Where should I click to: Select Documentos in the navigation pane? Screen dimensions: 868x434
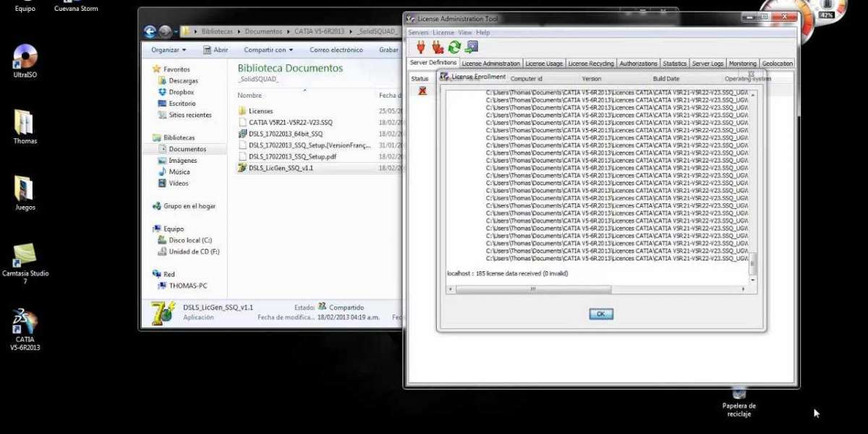coord(187,149)
